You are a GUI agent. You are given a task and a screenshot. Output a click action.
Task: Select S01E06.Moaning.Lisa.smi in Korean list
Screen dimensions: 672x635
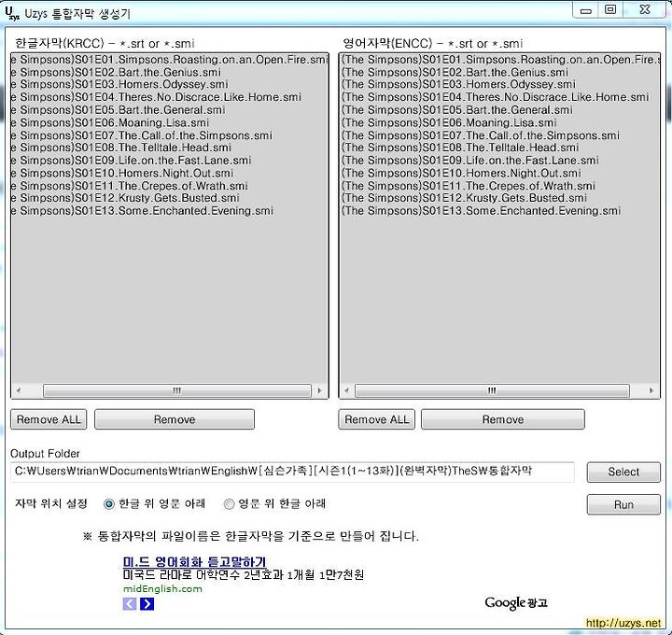coord(170,122)
